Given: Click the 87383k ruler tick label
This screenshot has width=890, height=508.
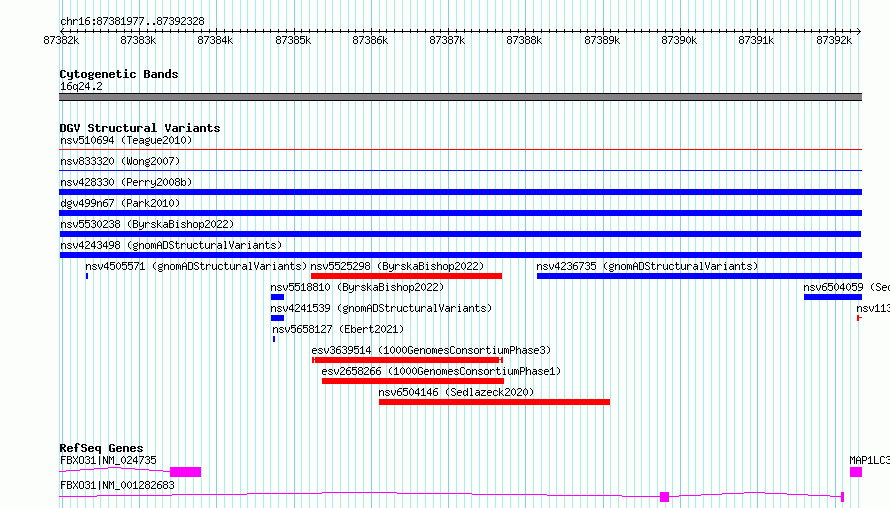Looking at the screenshot, I should [138, 40].
